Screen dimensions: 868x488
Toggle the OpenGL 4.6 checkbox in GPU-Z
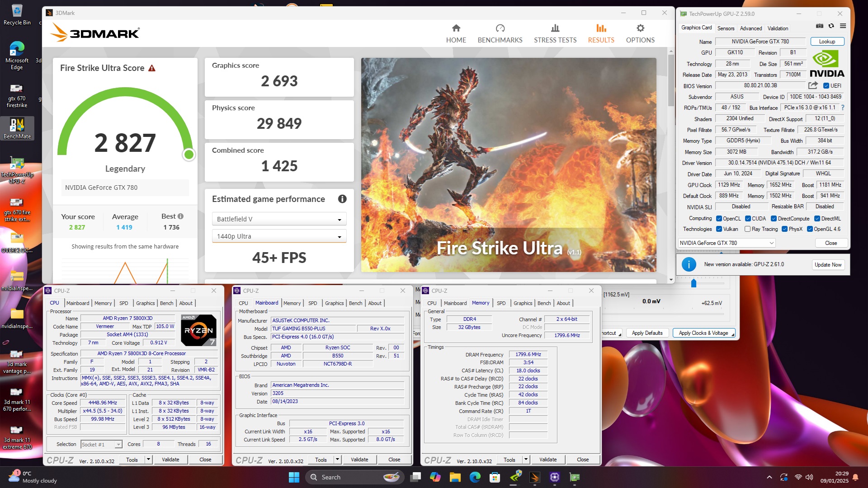pos(810,229)
